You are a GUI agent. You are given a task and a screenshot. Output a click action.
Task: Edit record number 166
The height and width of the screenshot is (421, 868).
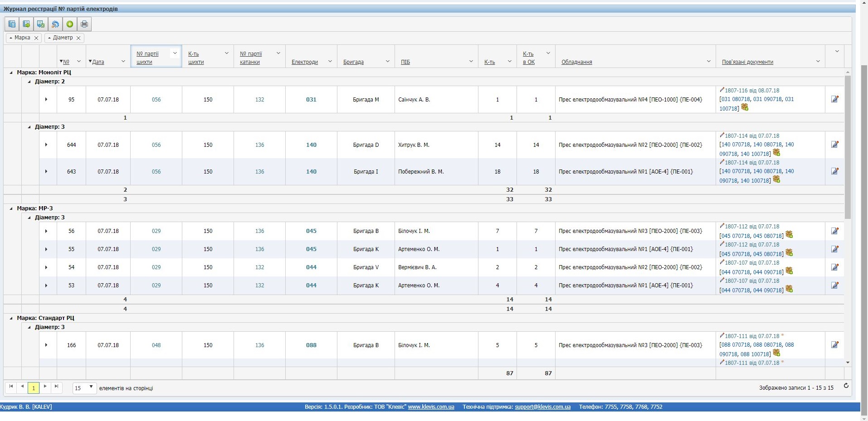[834, 345]
